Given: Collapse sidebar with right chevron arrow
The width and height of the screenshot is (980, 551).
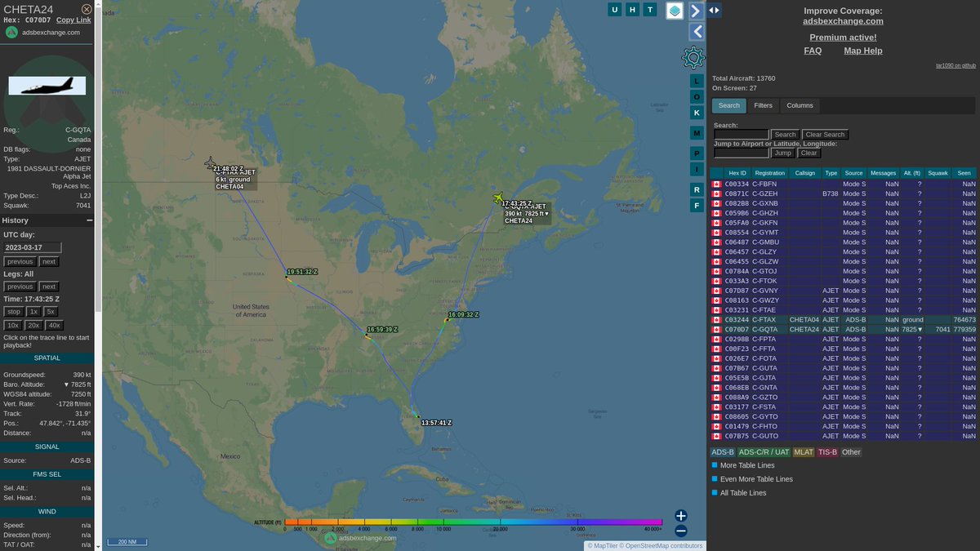Looking at the screenshot, I should [x=697, y=11].
